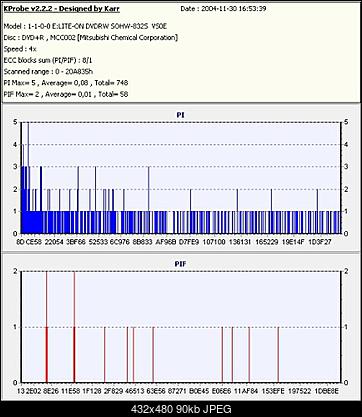Click the 3BF68 label on PI axis
Screen dimensions: 362x417
coord(76,242)
